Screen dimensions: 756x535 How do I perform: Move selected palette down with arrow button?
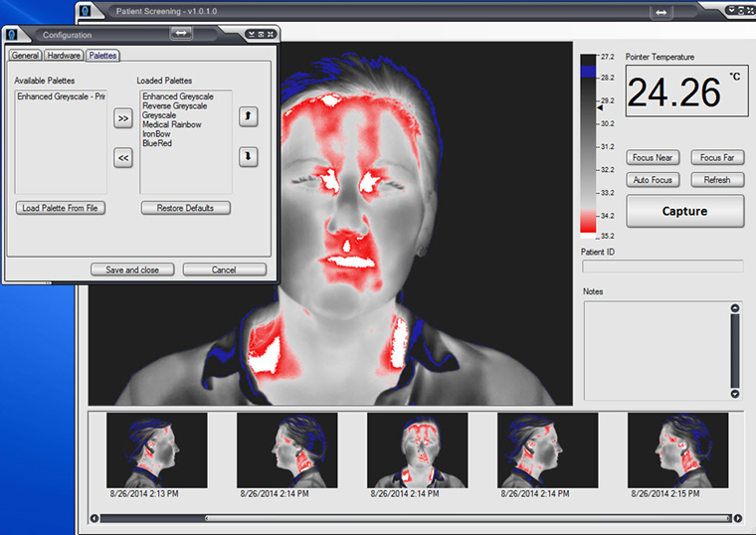[248, 157]
